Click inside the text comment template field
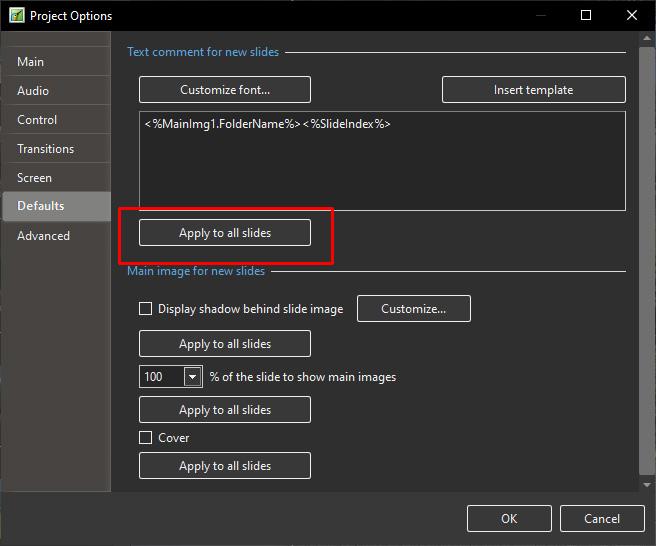656x546 pixels. (382, 165)
